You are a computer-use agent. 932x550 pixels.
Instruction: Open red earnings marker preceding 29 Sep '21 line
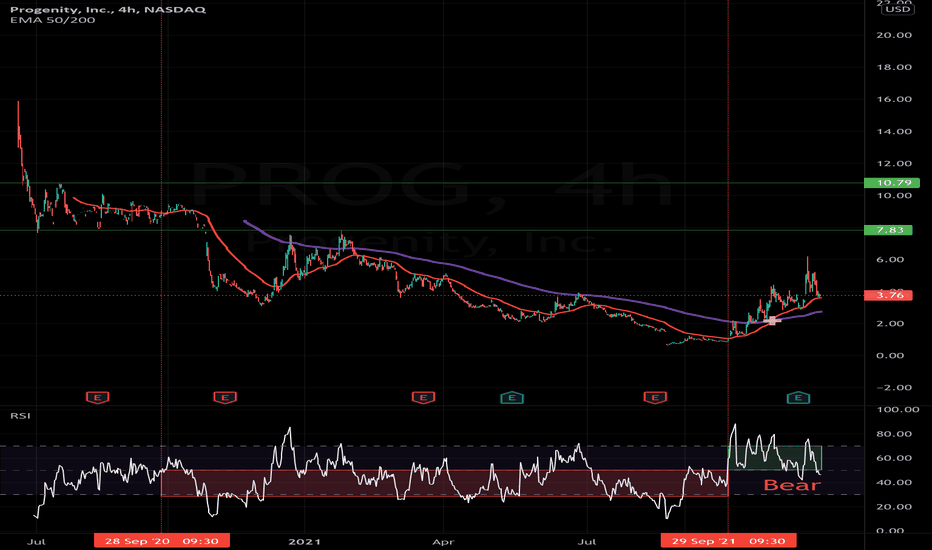click(x=655, y=397)
